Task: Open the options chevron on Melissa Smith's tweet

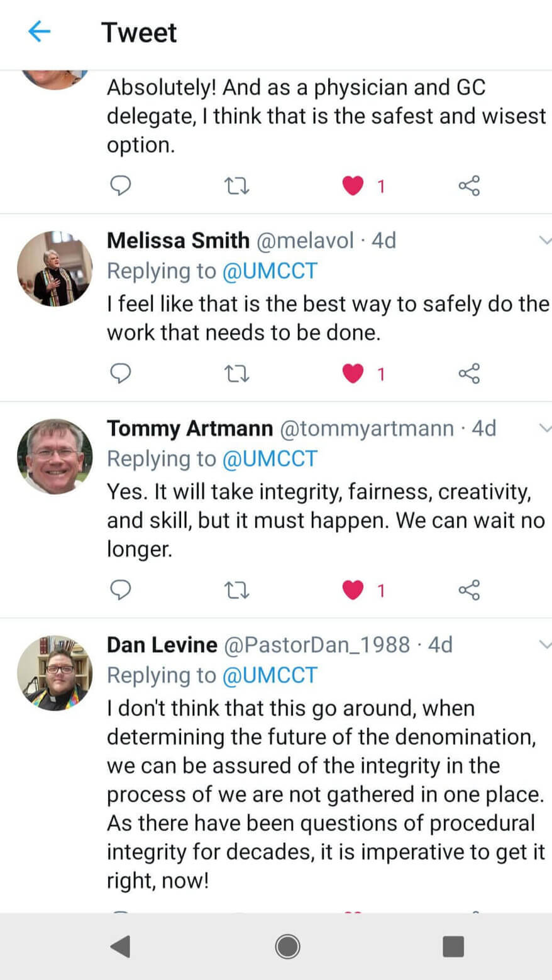Action: click(544, 239)
